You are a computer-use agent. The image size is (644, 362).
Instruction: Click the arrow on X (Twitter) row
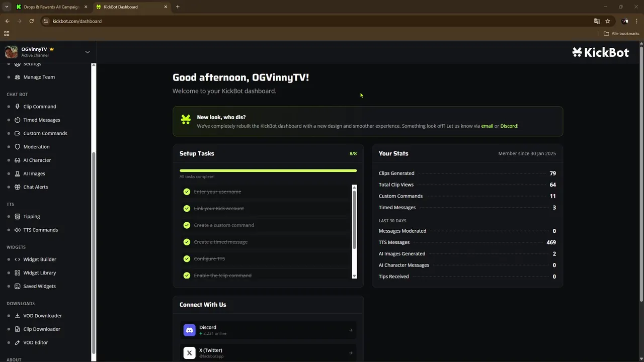tap(351, 353)
